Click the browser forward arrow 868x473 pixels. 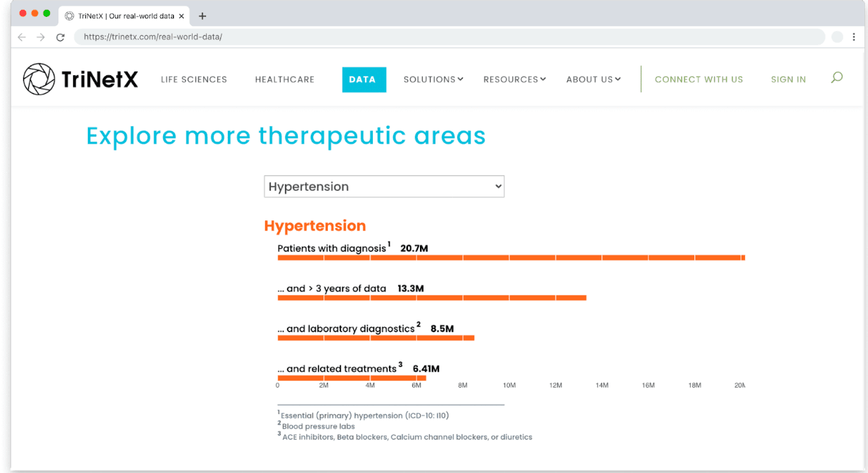pos(40,37)
